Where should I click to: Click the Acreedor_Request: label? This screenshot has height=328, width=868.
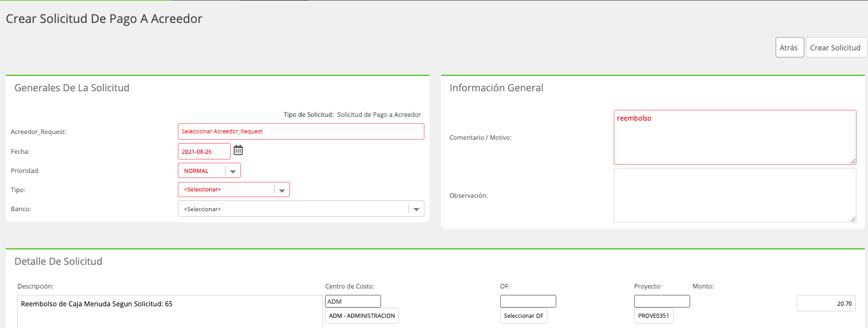39,132
